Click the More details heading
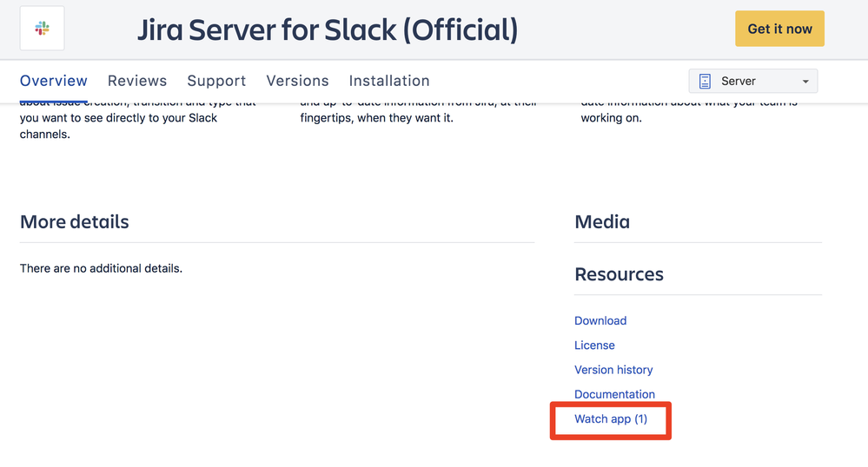 74,222
